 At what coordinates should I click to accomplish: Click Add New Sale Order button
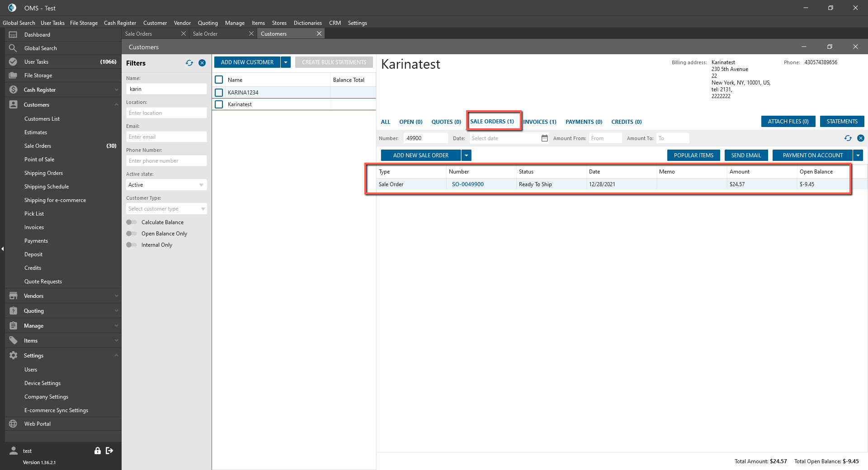pyautogui.click(x=421, y=155)
